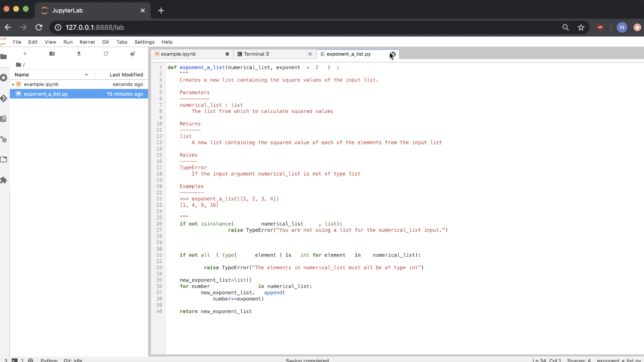The image size is (644, 362).
Task: Open the Extension Manager puzzle icon
Action: click(4, 180)
